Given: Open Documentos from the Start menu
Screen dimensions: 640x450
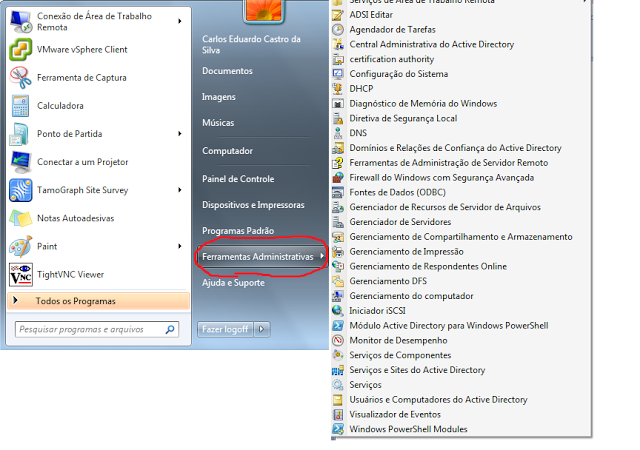Looking at the screenshot, I should (x=227, y=71).
